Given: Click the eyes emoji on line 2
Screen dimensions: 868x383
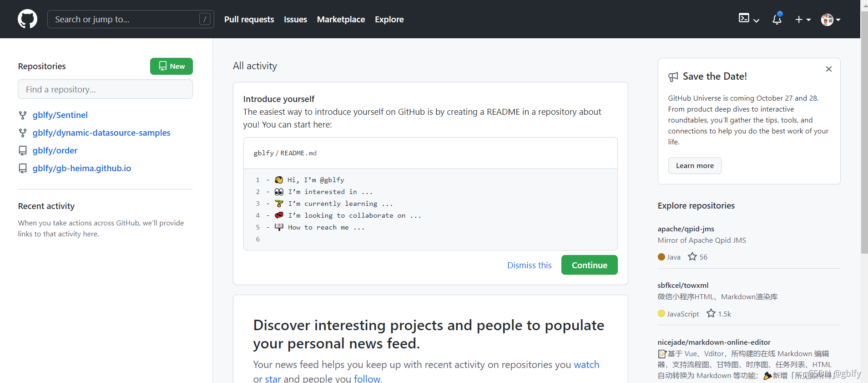Looking at the screenshot, I should pyautogui.click(x=279, y=192).
